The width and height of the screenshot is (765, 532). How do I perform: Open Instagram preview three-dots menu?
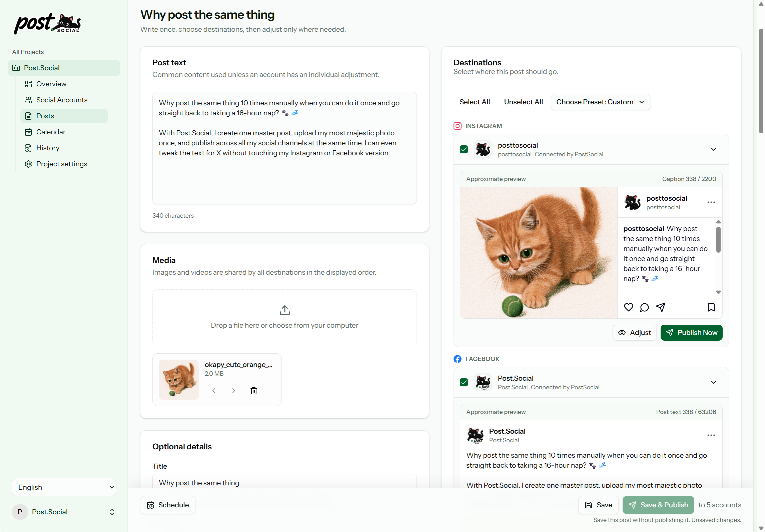(711, 202)
